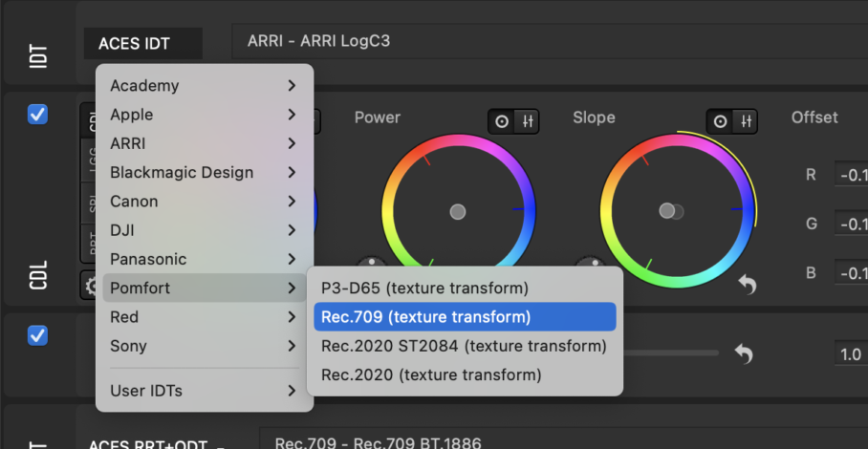Open the Blackmagic Design submenu
Screen dimensions: 868x449
click(205, 173)
